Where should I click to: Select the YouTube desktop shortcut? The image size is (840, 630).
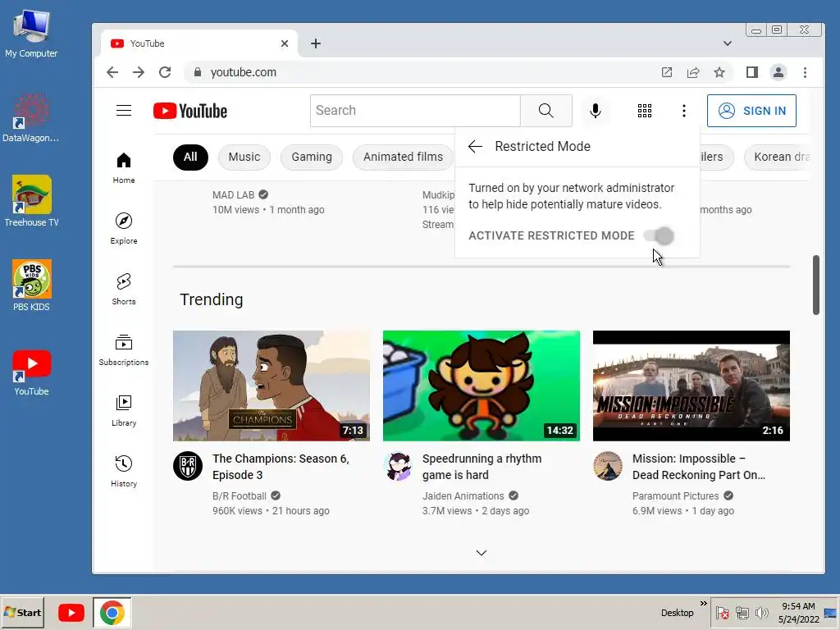32,373
